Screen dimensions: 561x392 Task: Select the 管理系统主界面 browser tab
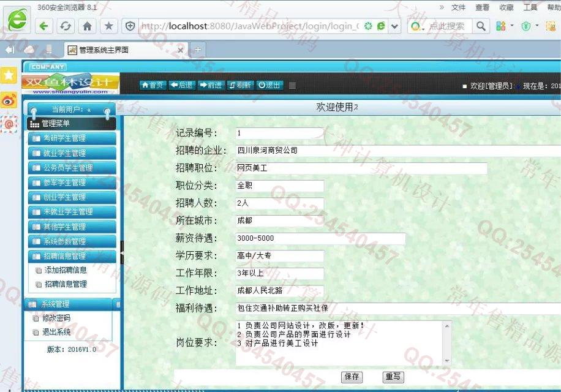(x=122, y=50)
